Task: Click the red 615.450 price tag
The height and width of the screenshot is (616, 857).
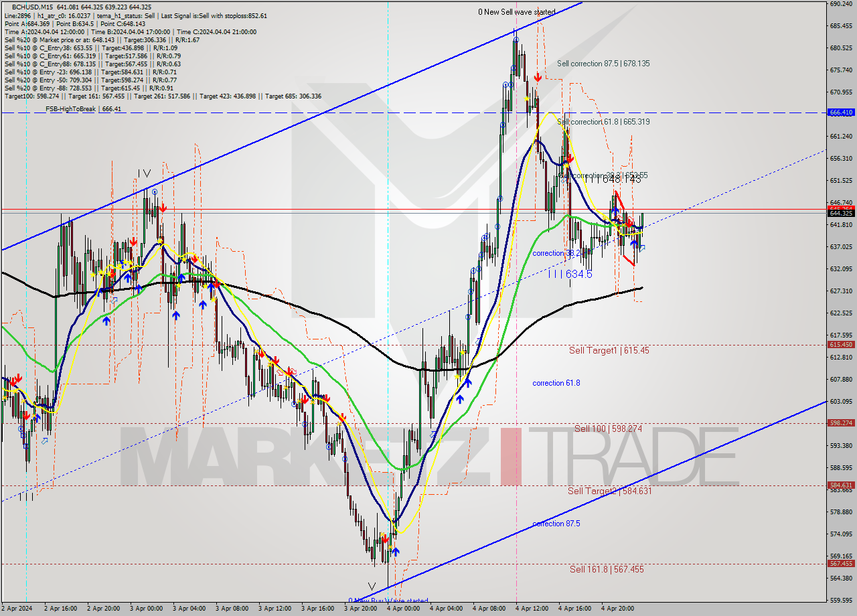Action: coord(841,345)
